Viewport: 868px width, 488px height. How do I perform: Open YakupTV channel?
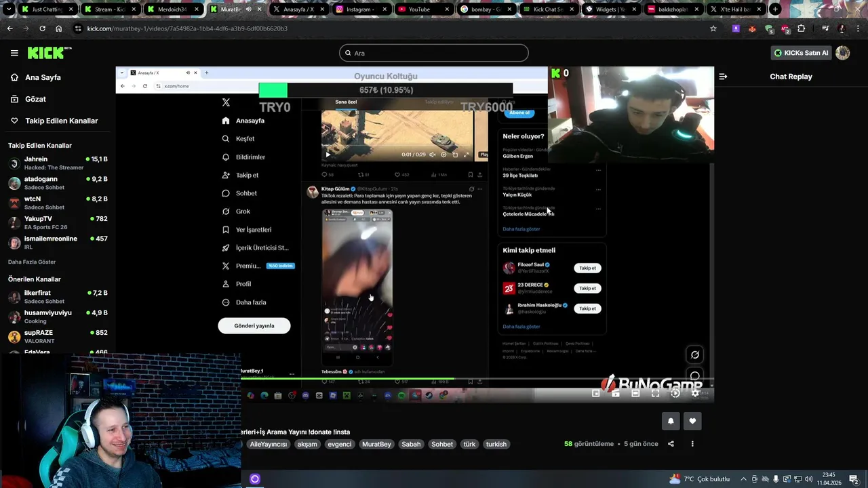coord(58,222)
